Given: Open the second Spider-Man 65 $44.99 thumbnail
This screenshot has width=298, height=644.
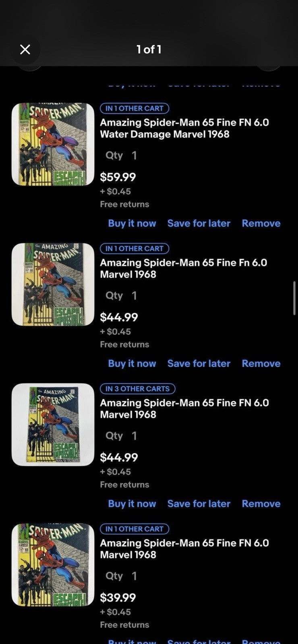Looking at the screenshot, I should coord(53,285).
